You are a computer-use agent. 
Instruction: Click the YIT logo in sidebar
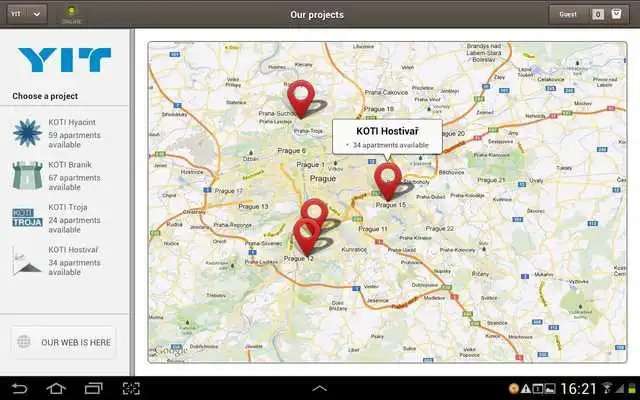(64, 60)
